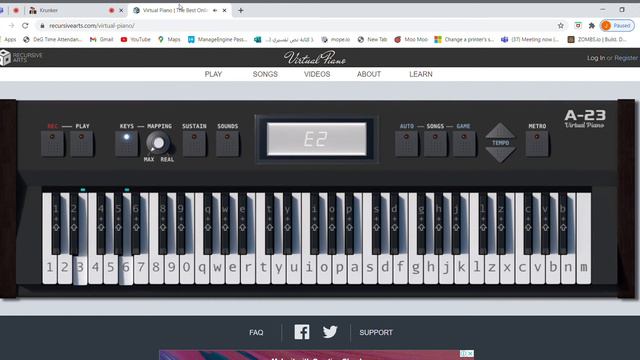
Task: Open the PLAY menu item
Action: (213, 74)
